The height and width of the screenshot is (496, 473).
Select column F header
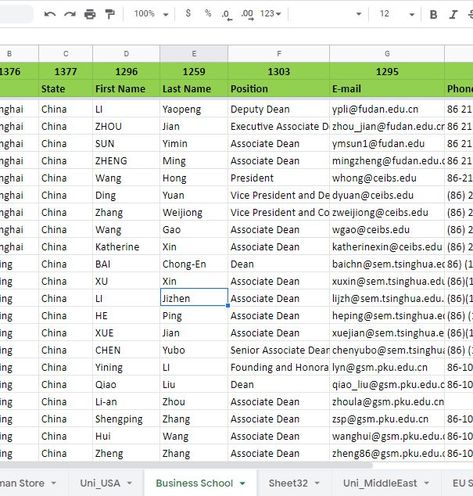coord(279,54)
